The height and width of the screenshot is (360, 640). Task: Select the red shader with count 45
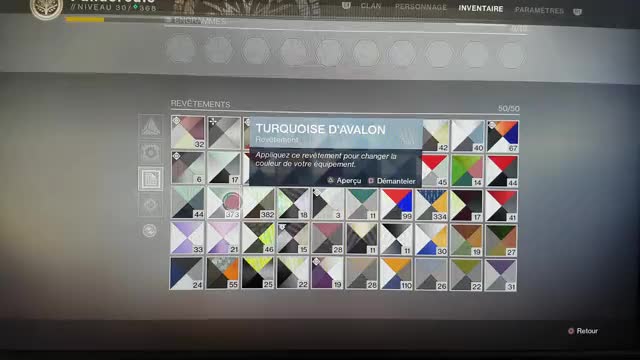[x=435, y=171]
